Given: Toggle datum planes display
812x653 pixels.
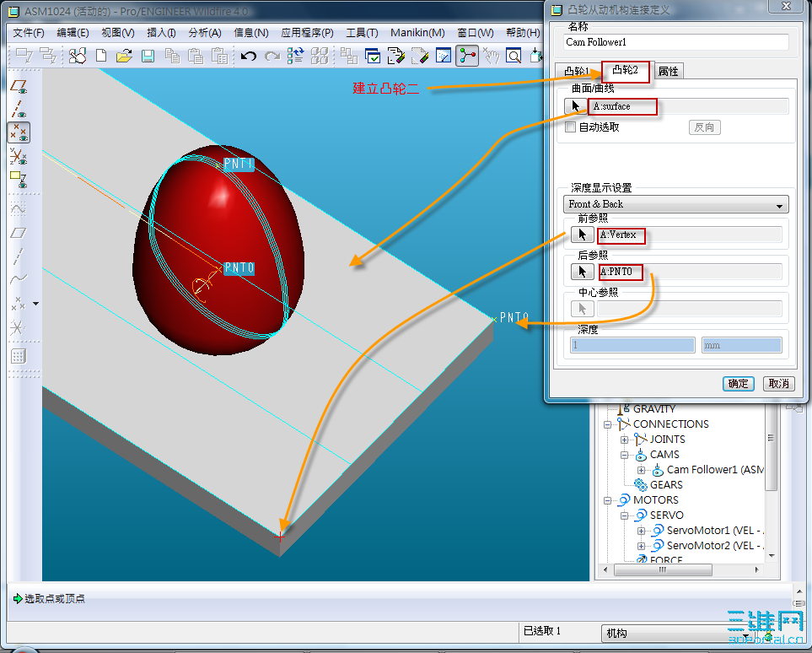Looking at the screenshot, I should pos(19,87).
